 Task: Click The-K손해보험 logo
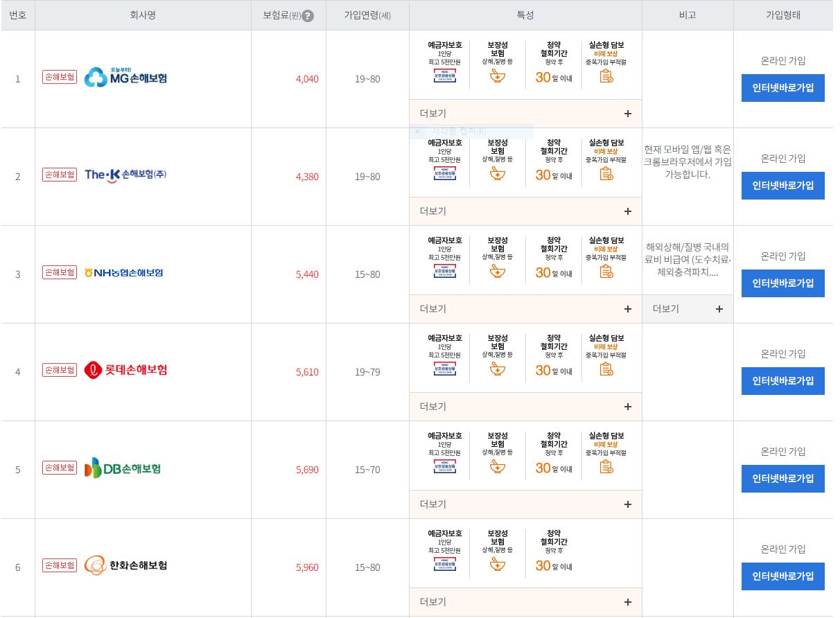125,175
